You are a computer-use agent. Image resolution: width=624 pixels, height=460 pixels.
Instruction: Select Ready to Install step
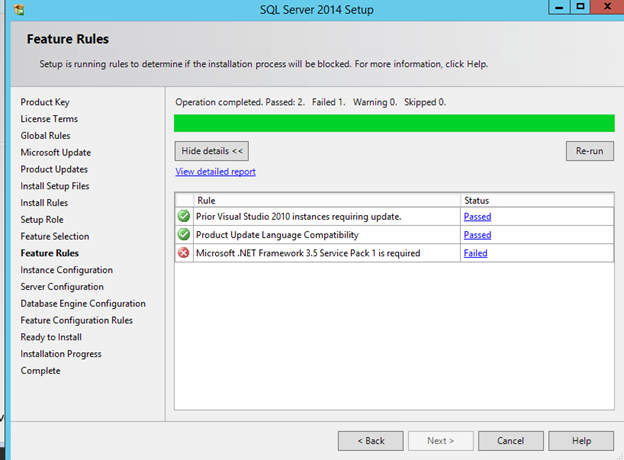[x=51, y=337]
